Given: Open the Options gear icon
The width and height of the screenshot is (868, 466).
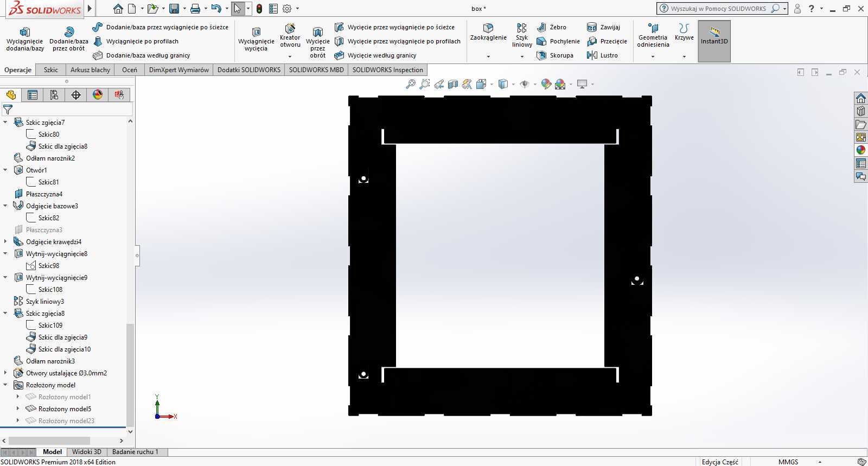Looking at the screenshot, I should [287, 9].
